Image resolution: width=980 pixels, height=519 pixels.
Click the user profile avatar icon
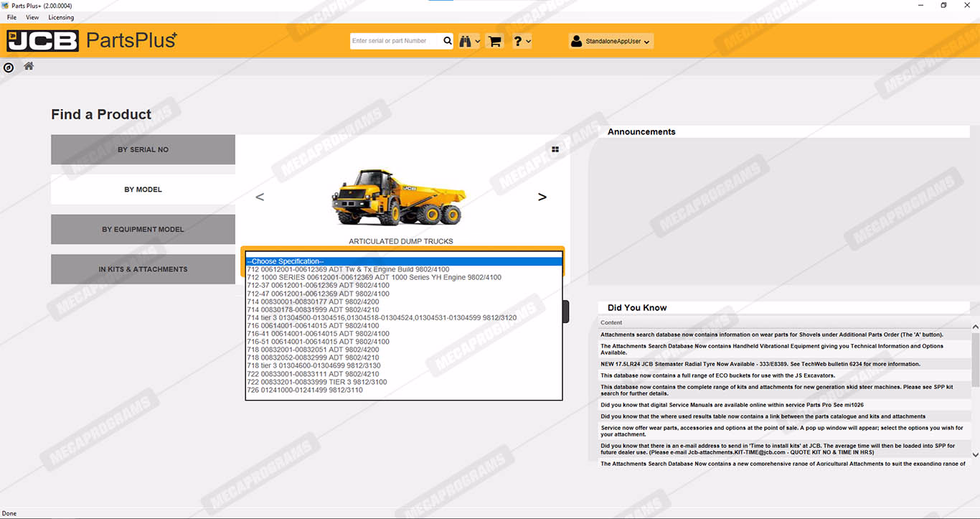(576, 41)
